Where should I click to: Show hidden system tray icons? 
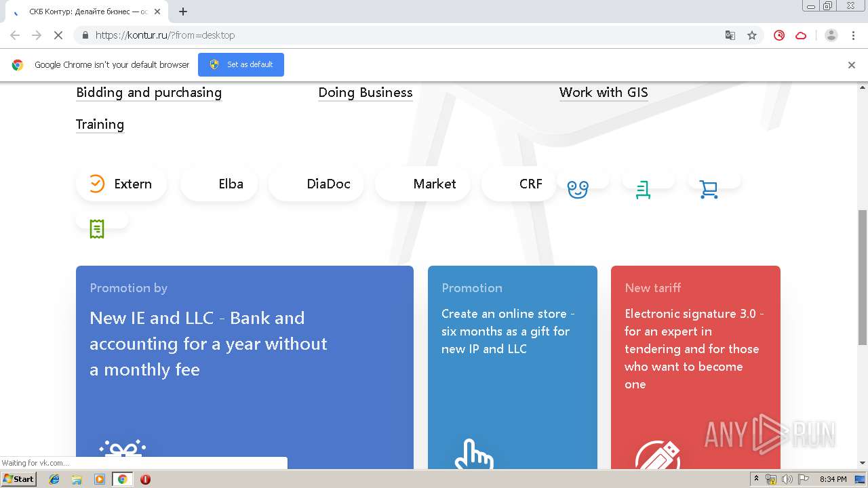click(x=756, y=479)
